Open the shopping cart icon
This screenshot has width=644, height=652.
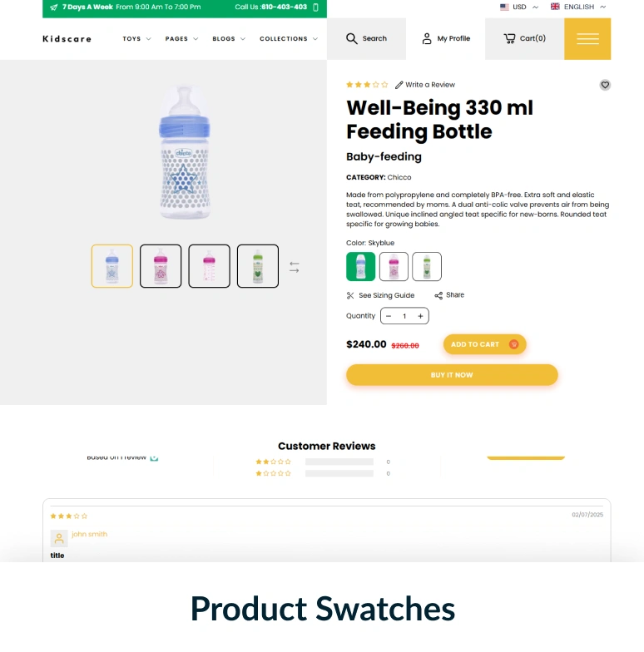(509, 38)
